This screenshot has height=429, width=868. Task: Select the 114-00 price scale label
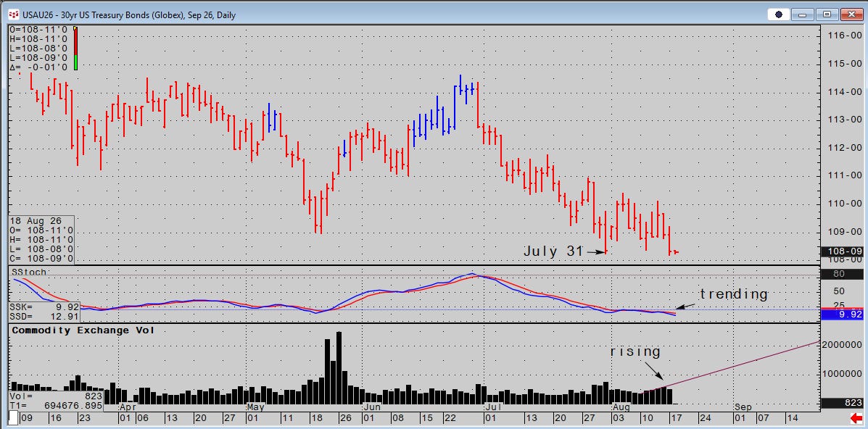[846, 91]
